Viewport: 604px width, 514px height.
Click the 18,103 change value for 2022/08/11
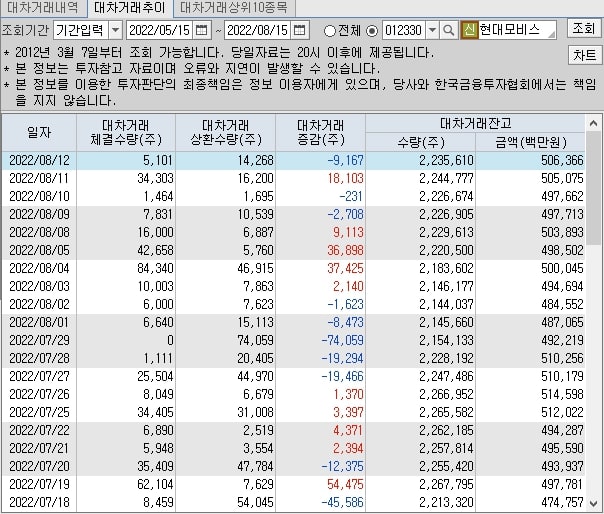346,178
